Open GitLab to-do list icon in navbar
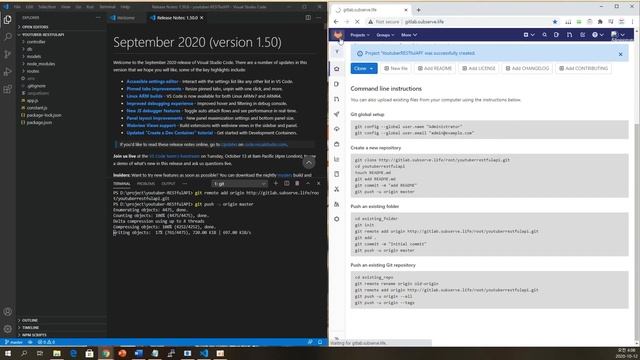This screenshot has height=360, width=640. [582, 35]
